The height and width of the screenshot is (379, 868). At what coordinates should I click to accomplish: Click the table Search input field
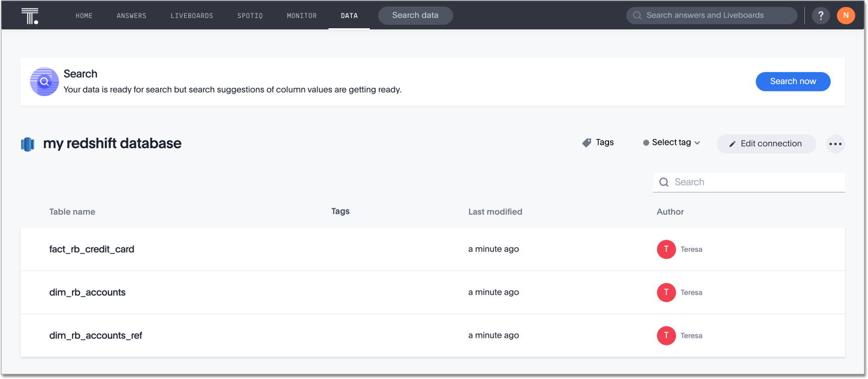(755, 182)
